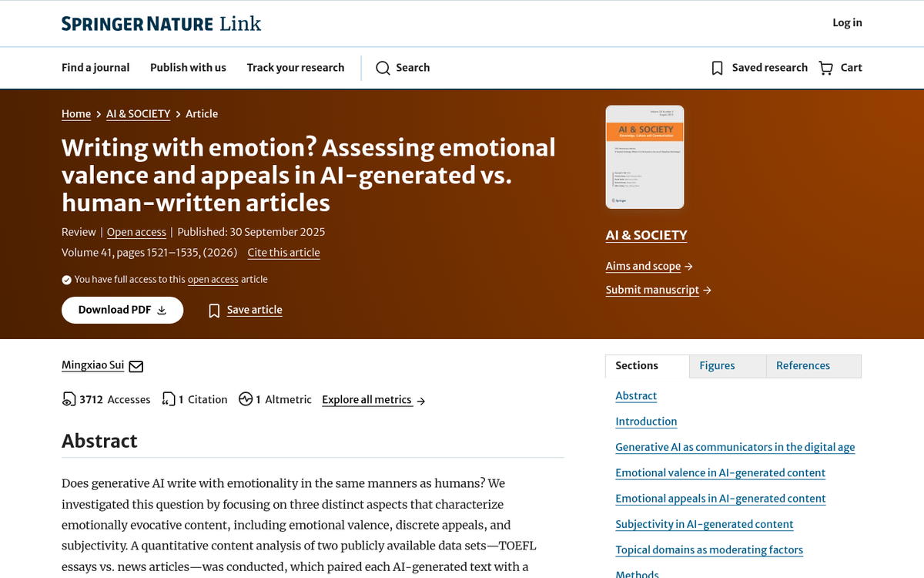924x578 pixels.
Task: Open Saved research via the bookmark icon
Action: pos(717,68)
